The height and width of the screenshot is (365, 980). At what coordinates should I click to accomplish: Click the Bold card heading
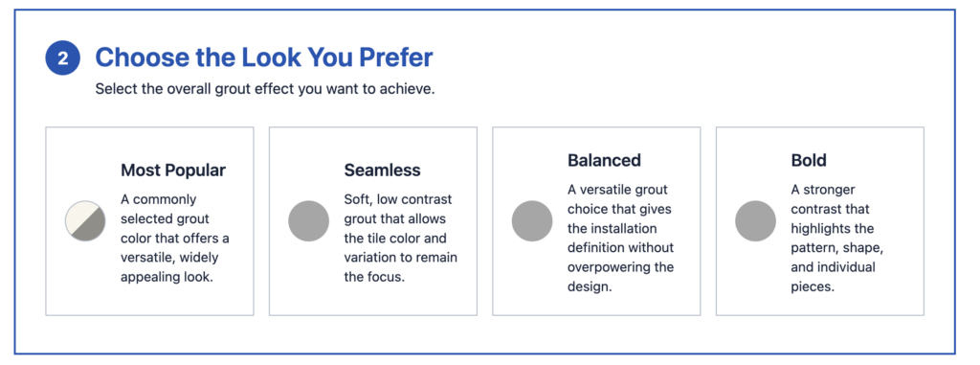[x=809, y=160]
